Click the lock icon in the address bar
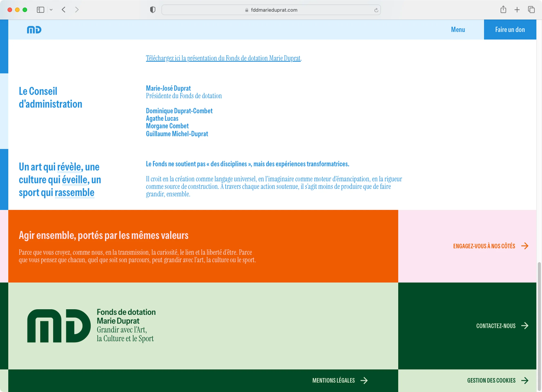Viewport: 542px width, 392px height. coord(247,10)
